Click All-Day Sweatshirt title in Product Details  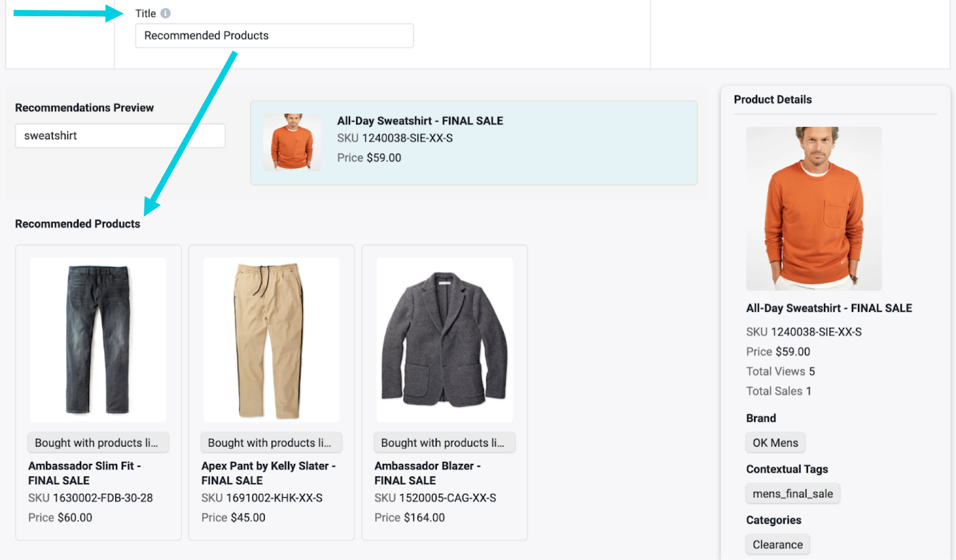(x=829, y=308)
